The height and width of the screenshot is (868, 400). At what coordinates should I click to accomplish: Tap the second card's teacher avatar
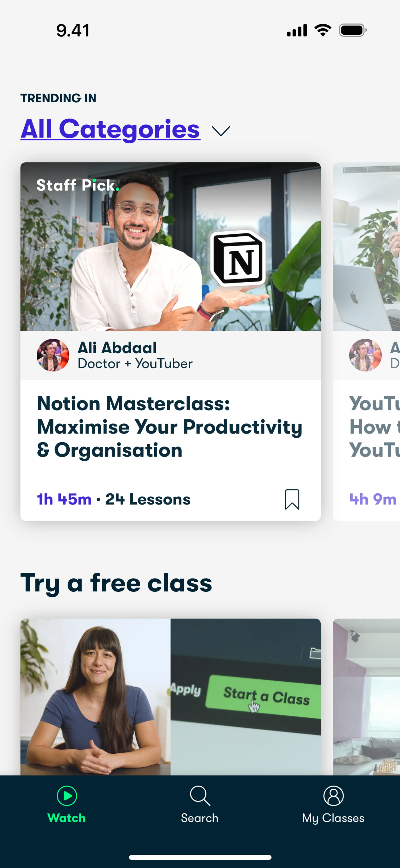click(x=365, y=355)
